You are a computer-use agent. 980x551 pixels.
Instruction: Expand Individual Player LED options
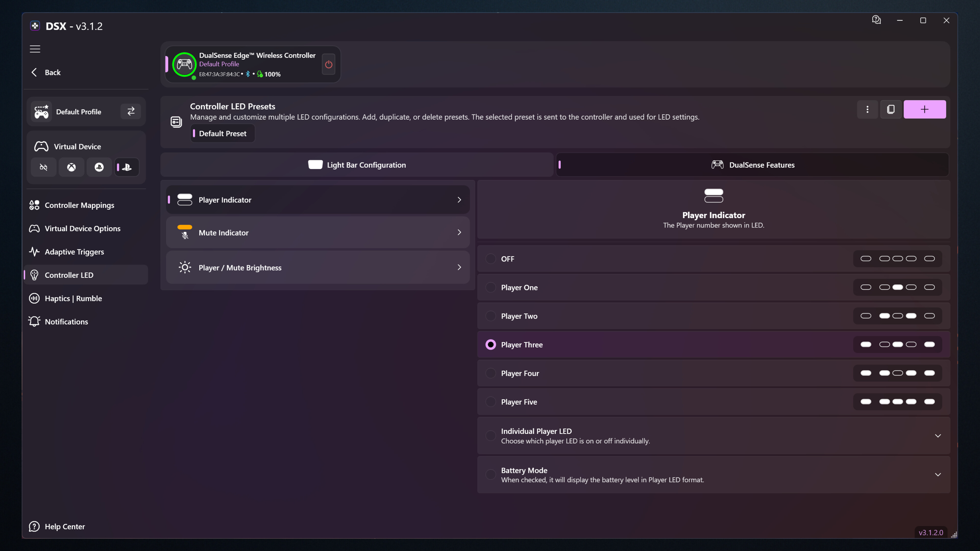click(x=938, y=436)
